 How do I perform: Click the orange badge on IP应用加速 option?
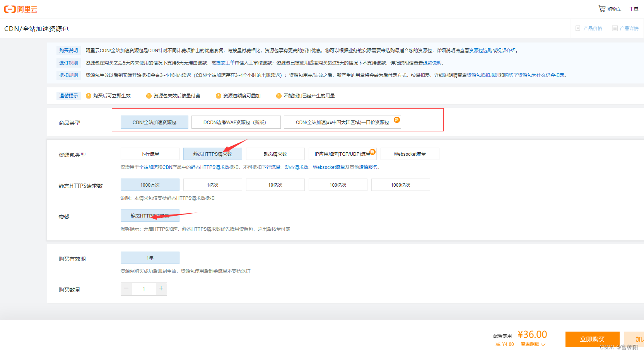372,152
